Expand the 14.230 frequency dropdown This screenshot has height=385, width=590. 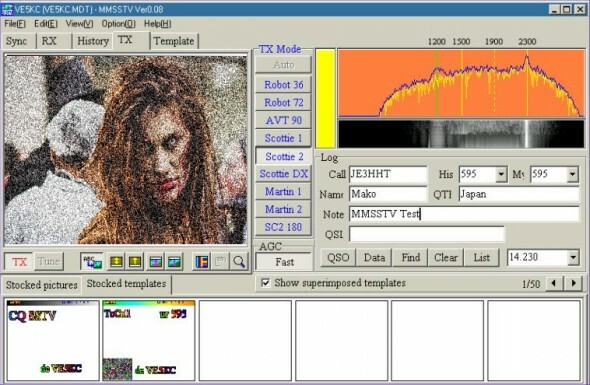573,257
